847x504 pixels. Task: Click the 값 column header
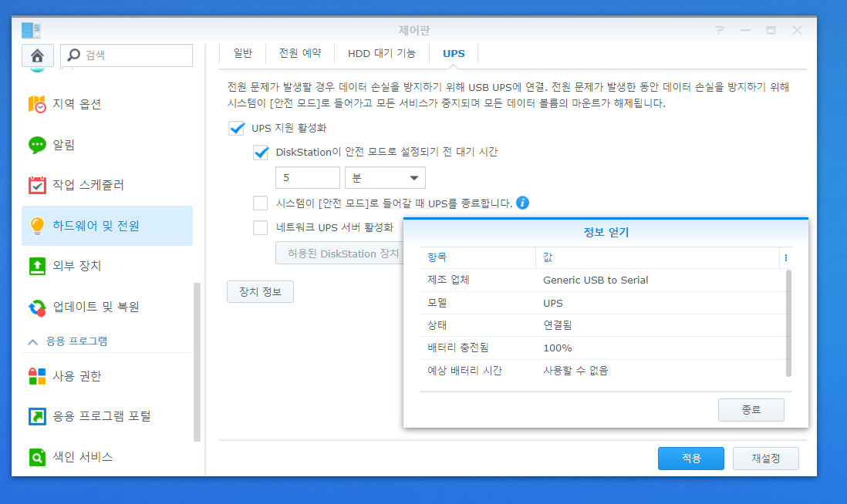point(657,258)
